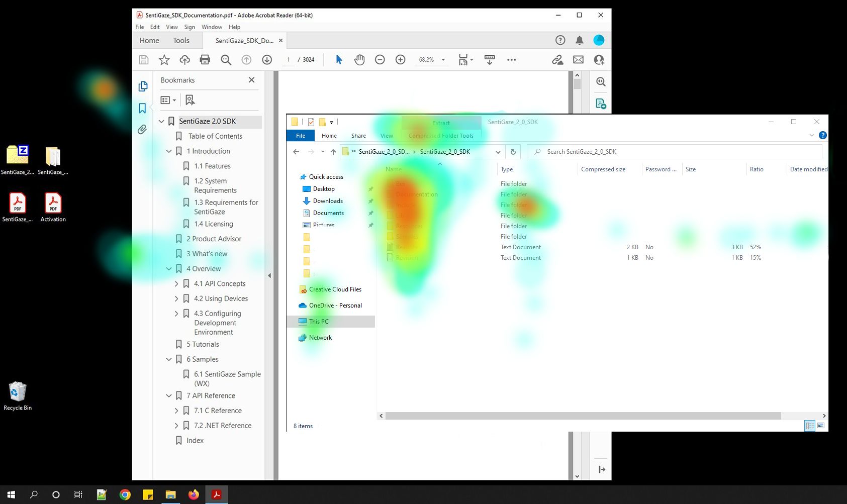Expand the Explorer ribbon chevron
The image size is (847, 504).
(811, 135)
